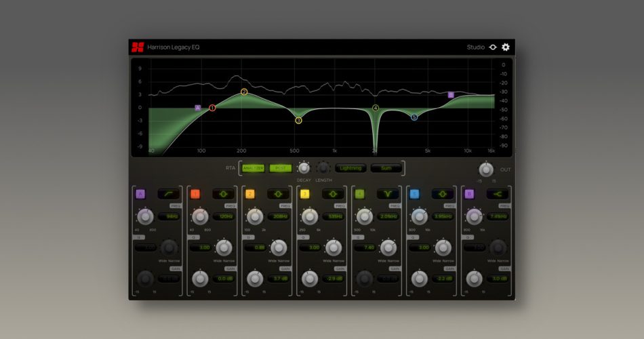Click band 3 gain knob
Screen dimensions: 644x339
pos(310,279)
